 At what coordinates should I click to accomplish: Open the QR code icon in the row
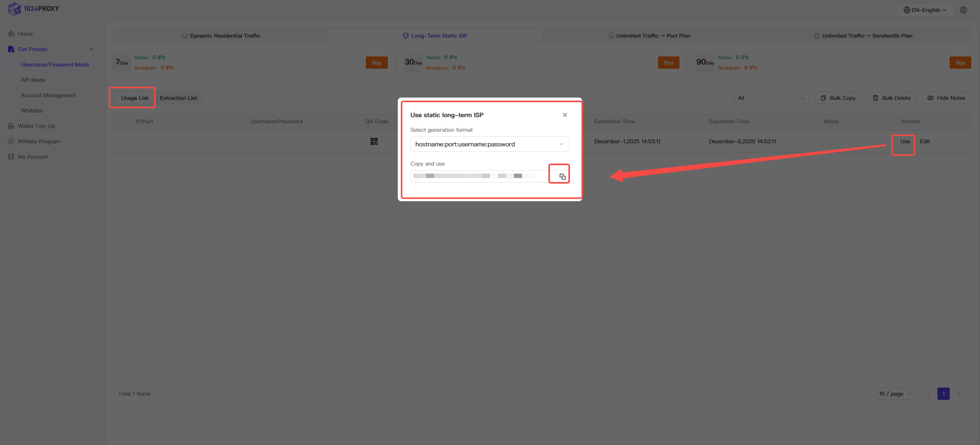pyautogui.click(x=374, y=141)
